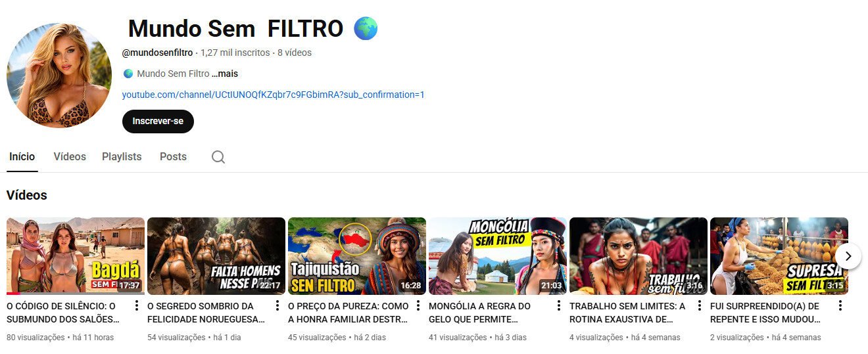Open the TRABALHO sem filtro thumbnail
Image resolution: width=868 pixels, height=354 pixels.
(x=639, y=256)
